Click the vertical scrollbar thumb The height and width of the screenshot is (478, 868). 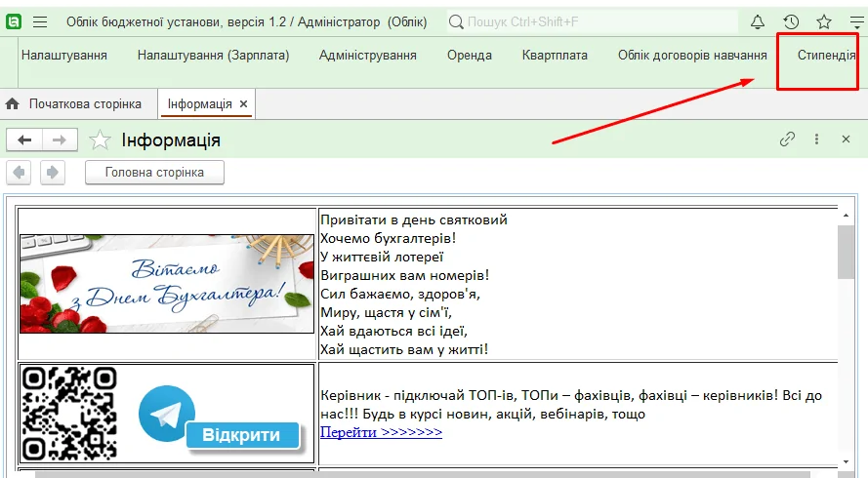[846, 252]
